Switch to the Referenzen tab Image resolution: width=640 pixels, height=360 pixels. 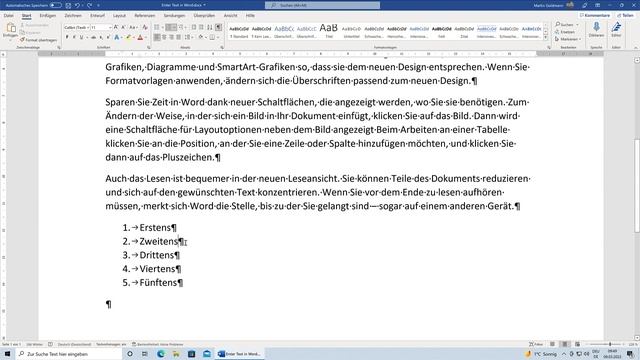tap(144, 16)
